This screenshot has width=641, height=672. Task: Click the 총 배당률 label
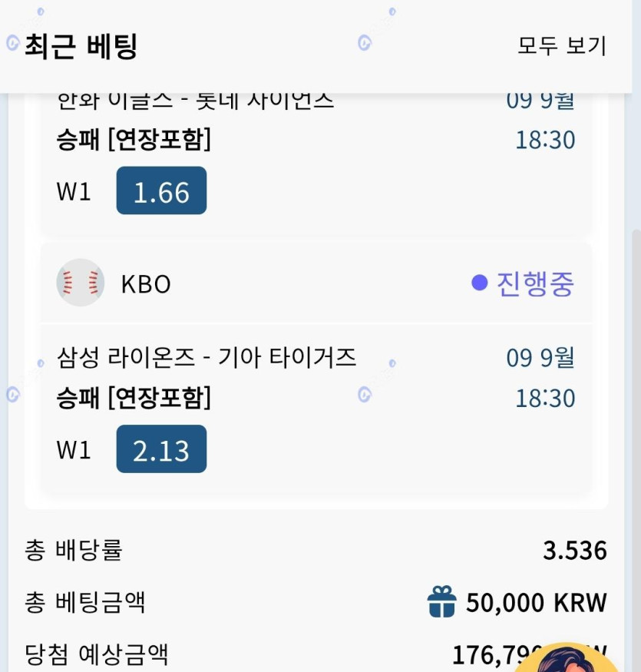tap(74, 551)
